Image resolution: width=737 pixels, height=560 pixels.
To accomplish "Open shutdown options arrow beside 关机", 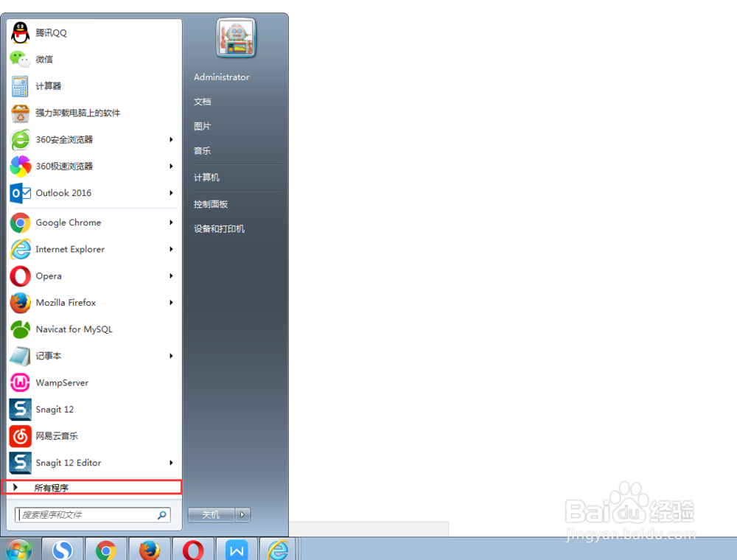I will 242,515.
